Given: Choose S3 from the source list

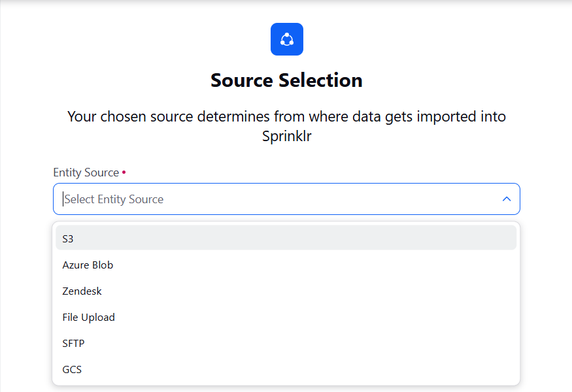Looking at the screenshot, I should point(286,238).
